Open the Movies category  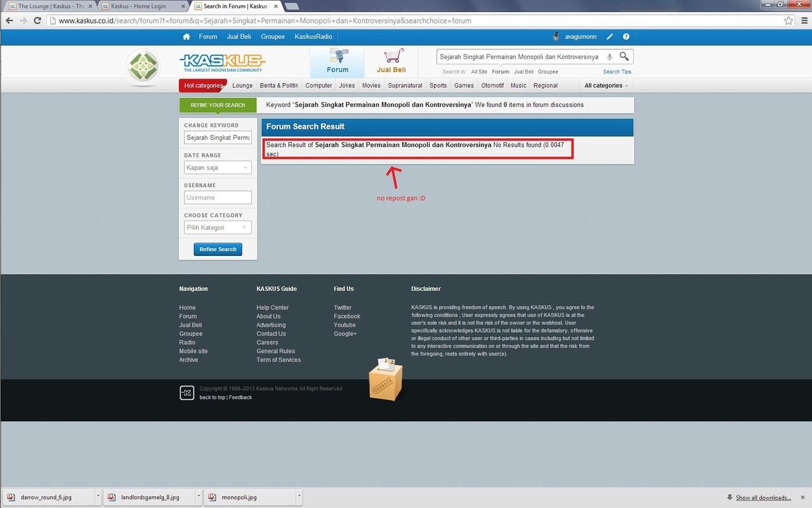click(371, 86)
